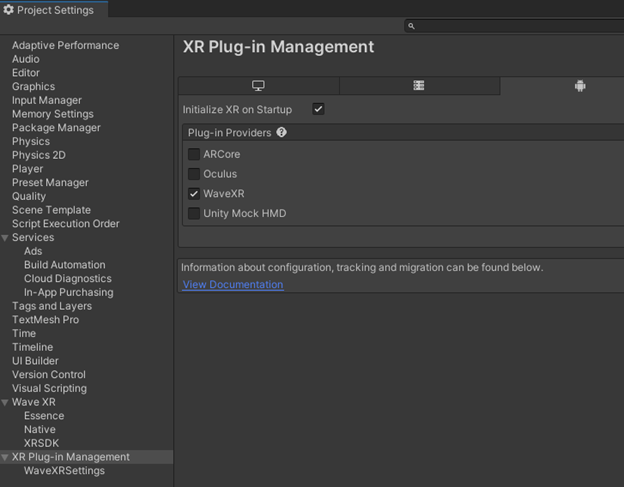Enable the Unity Mock HMD provider
Image resolution: width=624 pixels, height=487 pixels.
pyautogui.click(x=194, y=213)
